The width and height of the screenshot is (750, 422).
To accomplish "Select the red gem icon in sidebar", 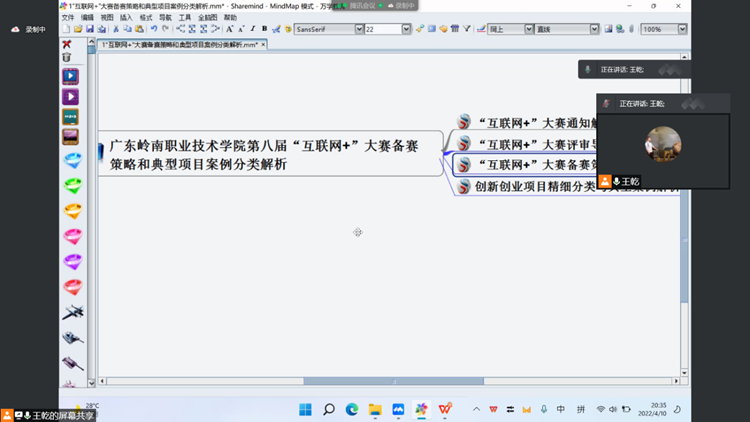I will (73, 287).
